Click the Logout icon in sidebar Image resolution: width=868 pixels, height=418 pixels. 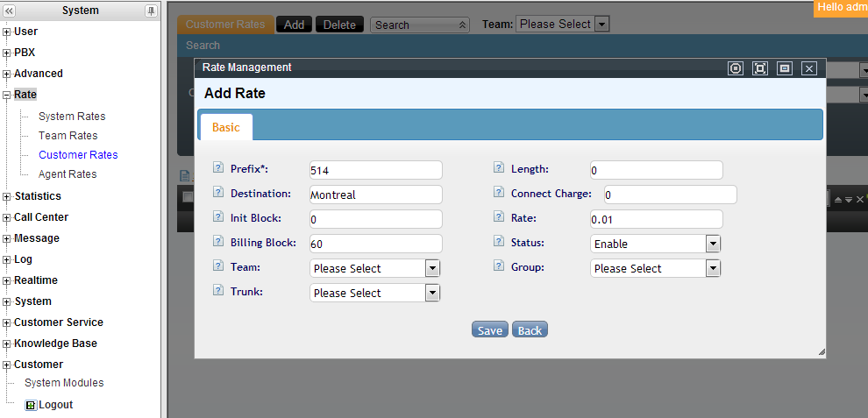point(31,405)
